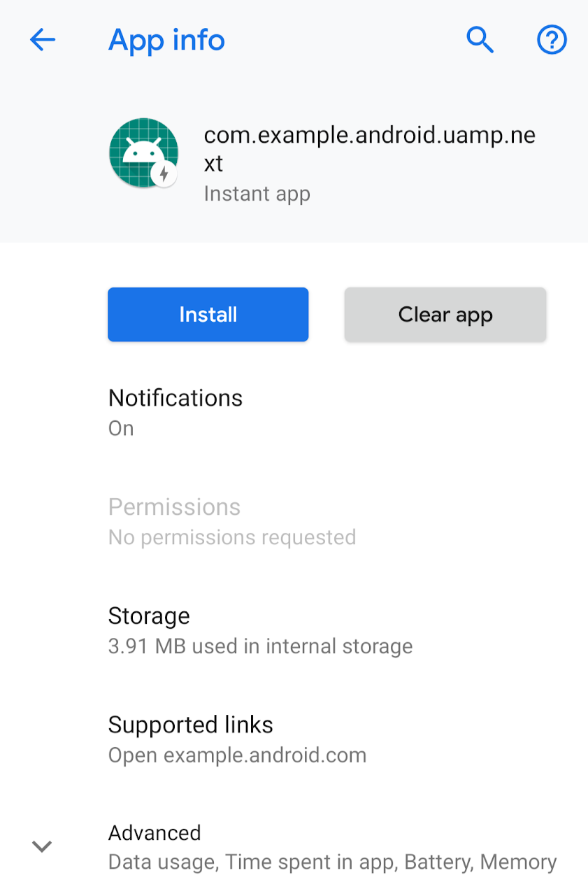Open help via the question mark icon
The height and width of the screenshot is (896, 588).
552,41
